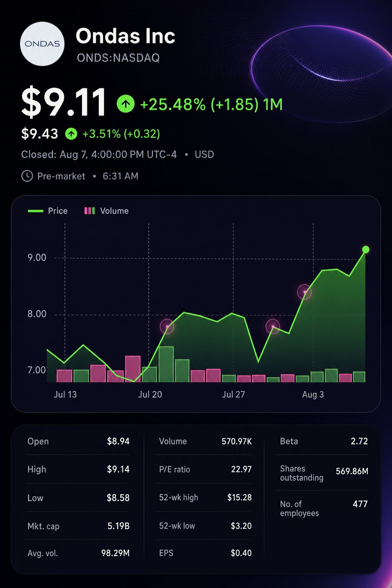The image size is (392, 588).
Task: Click the EPS value $0.40
Action: (x=241, y=553)
